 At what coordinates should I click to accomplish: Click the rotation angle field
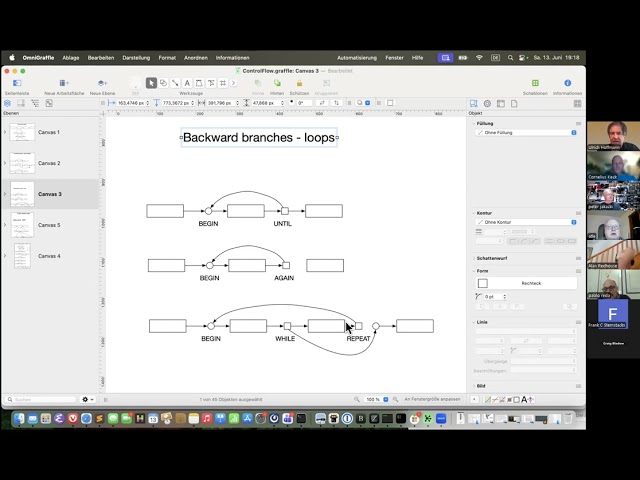[304, 103]
